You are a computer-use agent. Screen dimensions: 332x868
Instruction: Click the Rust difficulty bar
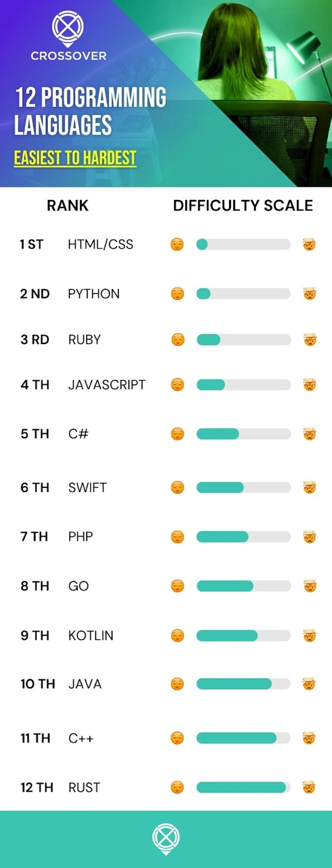(244, 787)
